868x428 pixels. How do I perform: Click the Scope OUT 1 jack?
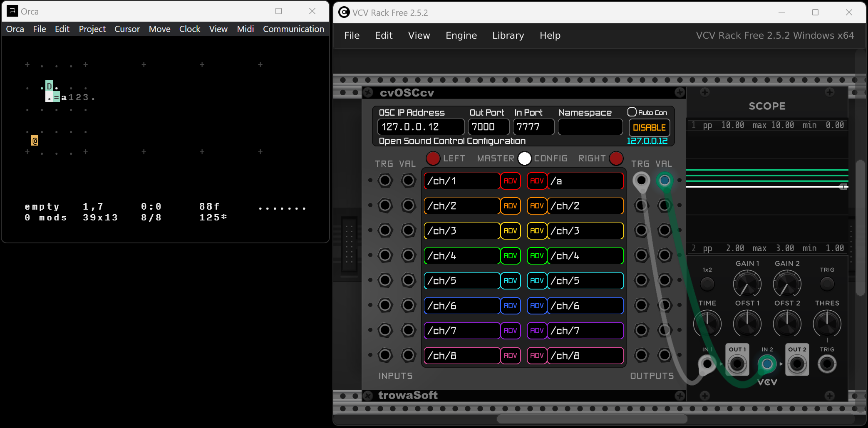pos(737,364)
